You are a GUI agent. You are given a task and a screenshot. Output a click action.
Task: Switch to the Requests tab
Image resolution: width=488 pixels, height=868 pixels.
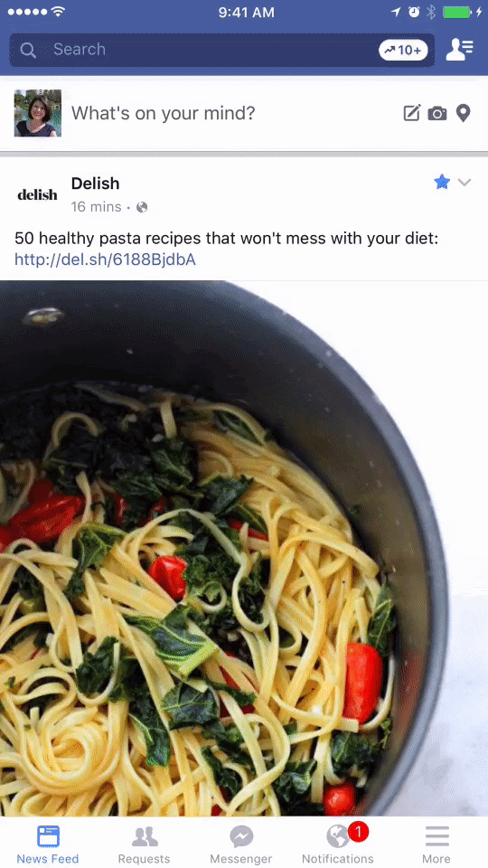pos(144,844)
